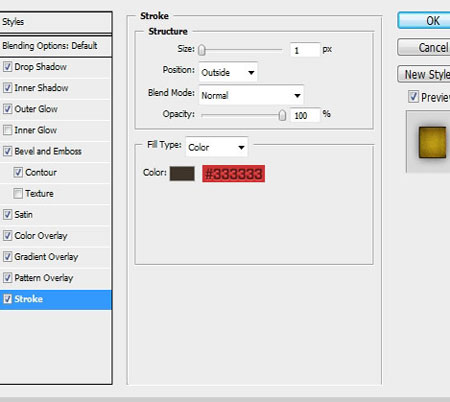Viewport: 450px width, 402px height.
Task: Open the Drop Shadow settings label
Action: tap(41, 67)
